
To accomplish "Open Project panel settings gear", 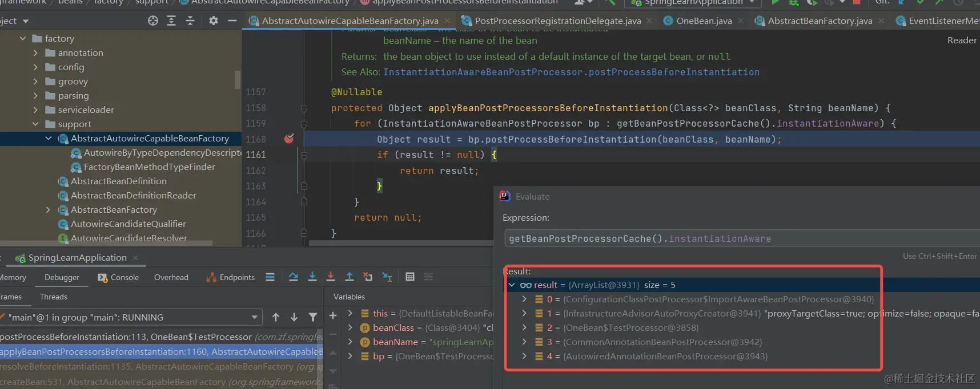I will pos(213,21).
